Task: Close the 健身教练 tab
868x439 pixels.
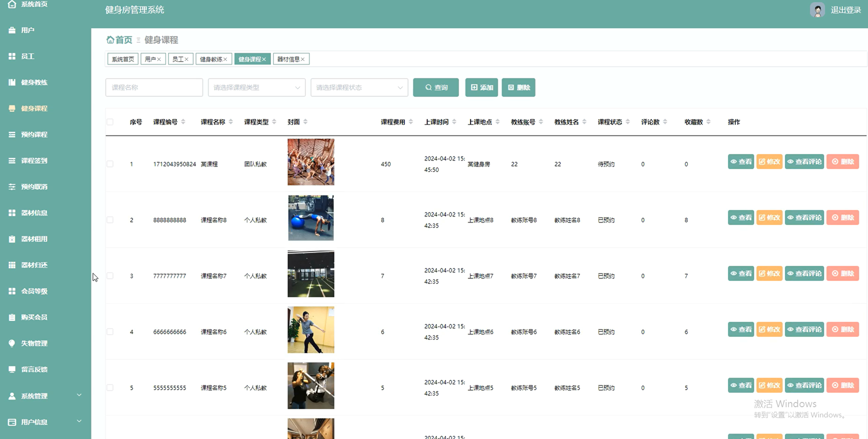Action: pyautogui.click(x=225, y=59)
